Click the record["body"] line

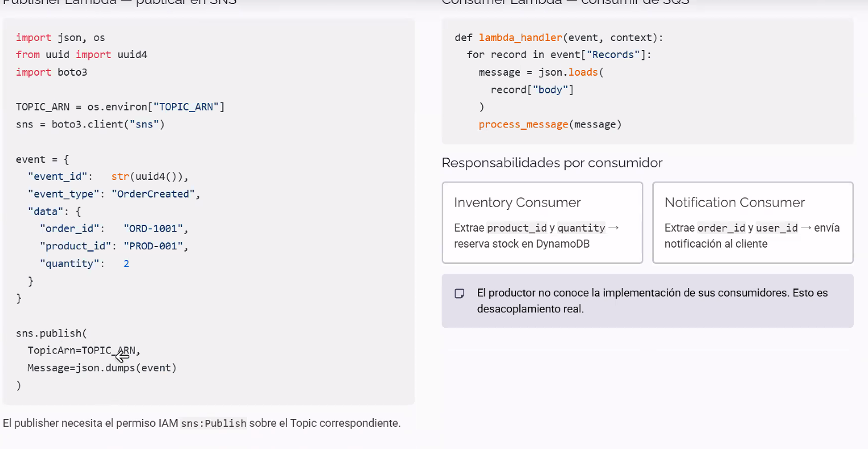[533, 90]
